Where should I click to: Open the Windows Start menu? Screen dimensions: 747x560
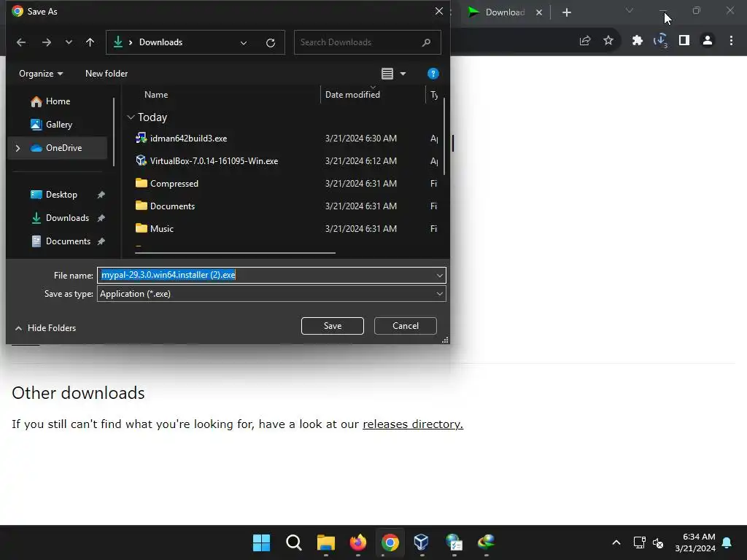click(262, 542)
